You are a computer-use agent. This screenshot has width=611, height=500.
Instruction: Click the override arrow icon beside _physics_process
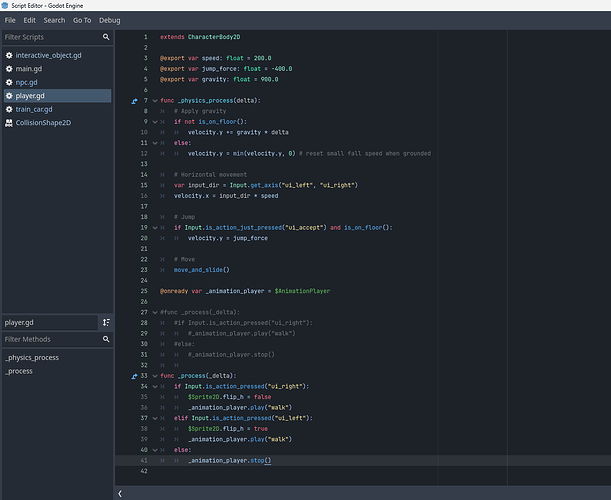tap(134, 101)
